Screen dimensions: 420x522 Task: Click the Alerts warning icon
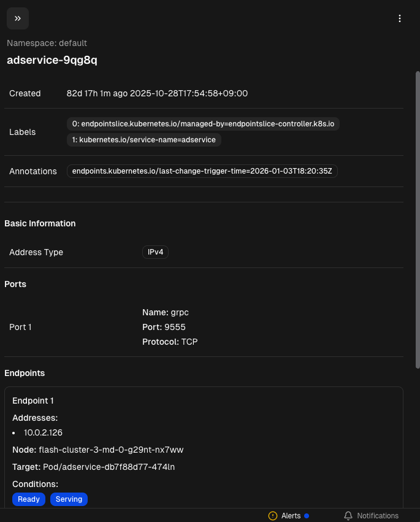[x=273, y=516]
